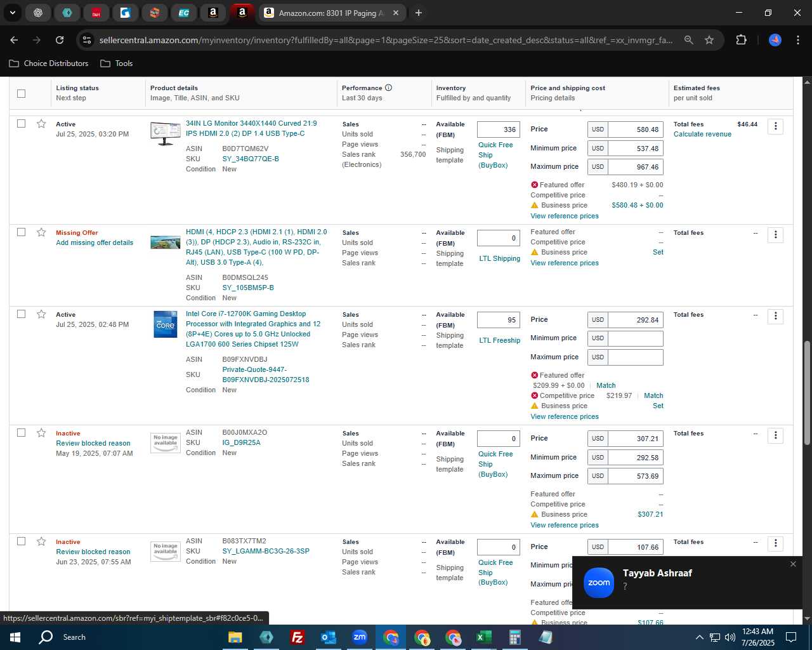Star the Intel Core i7 listing as favorite
The image size is (812, 650).
tap(41, 314)
